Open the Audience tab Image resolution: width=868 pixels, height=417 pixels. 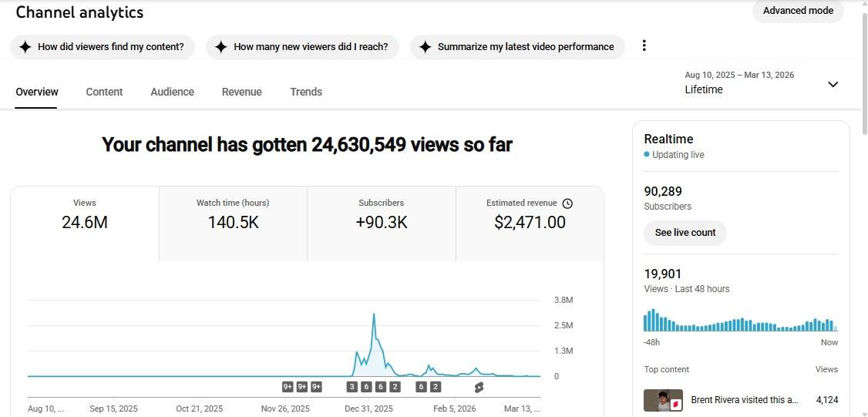172,92
